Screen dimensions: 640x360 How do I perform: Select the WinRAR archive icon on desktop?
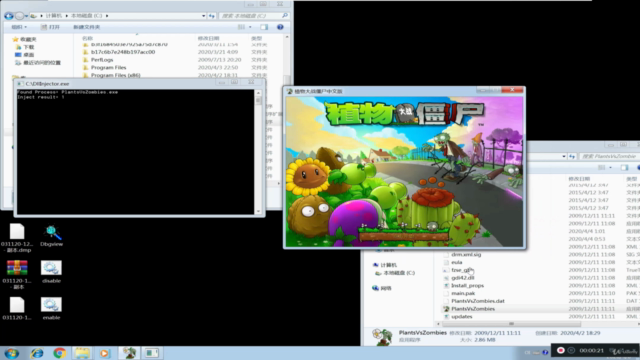(17, 274)
